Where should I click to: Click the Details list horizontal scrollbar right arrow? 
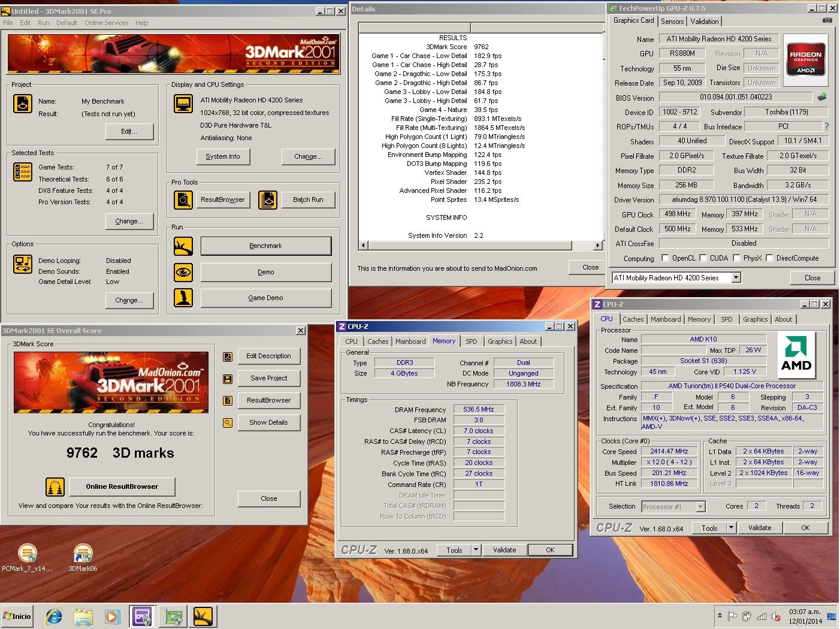(x=597, y=245)
